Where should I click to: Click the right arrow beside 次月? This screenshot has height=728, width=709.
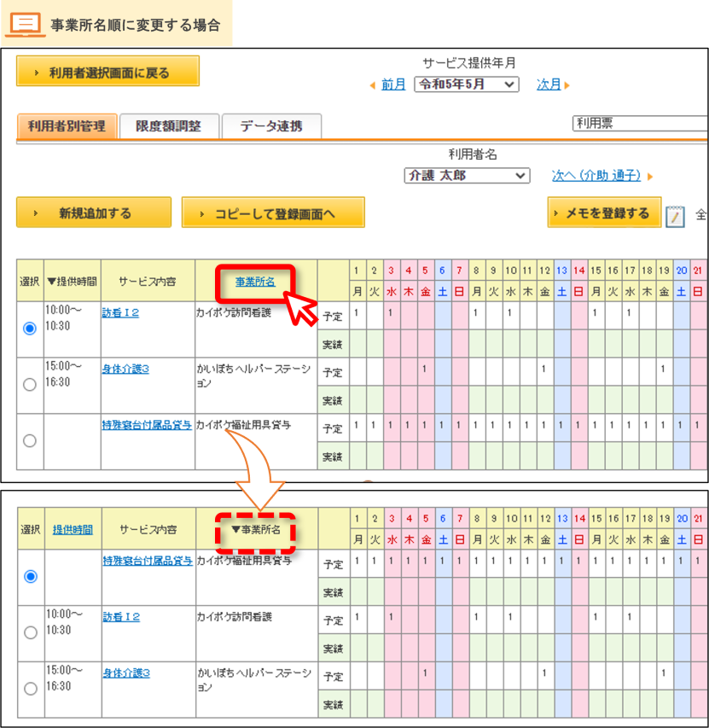[x=567, y=85]
